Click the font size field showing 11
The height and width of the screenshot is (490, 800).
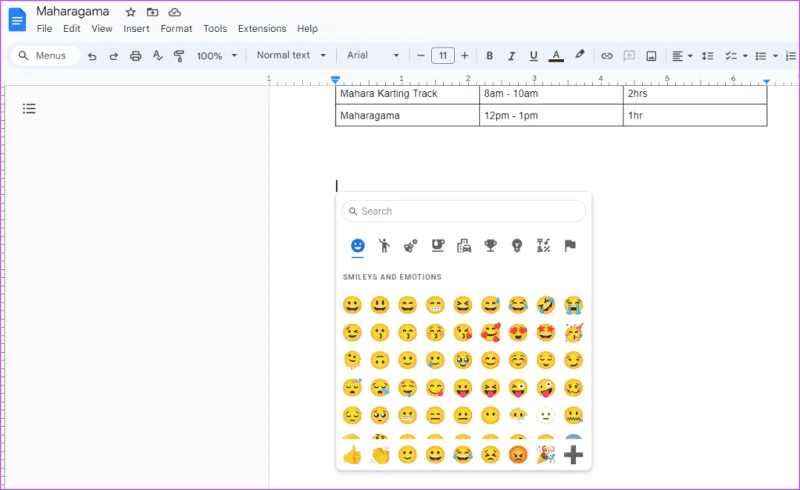point(442,55)
